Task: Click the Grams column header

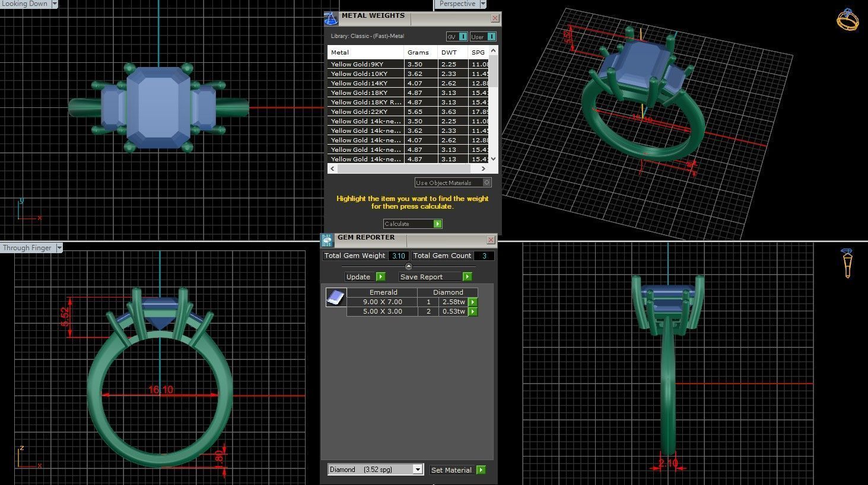Action: coord(421,52)
